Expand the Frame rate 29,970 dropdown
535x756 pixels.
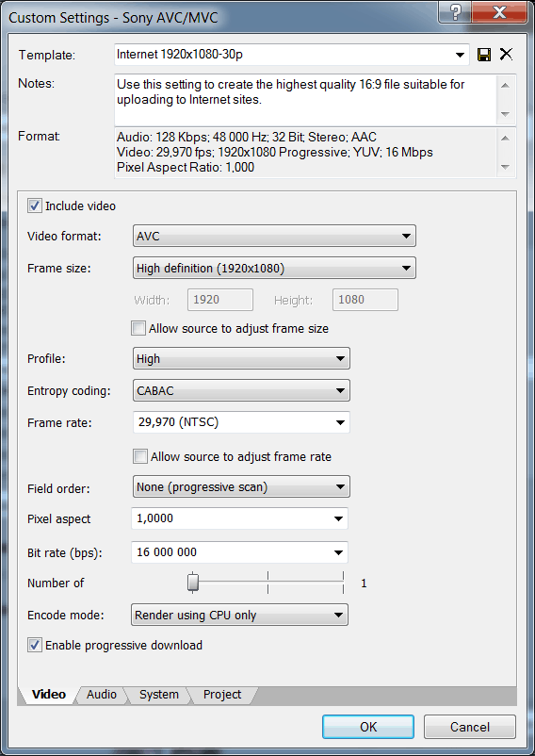241,422
